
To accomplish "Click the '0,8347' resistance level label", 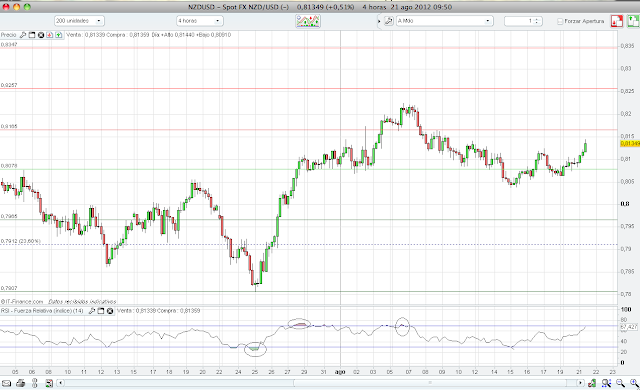I will (x=9, y=44).
